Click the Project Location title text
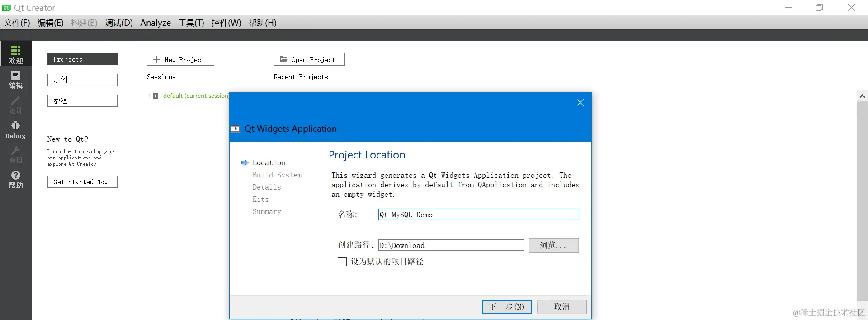Viewport: 868px width, 320px height. coord(367,155)
